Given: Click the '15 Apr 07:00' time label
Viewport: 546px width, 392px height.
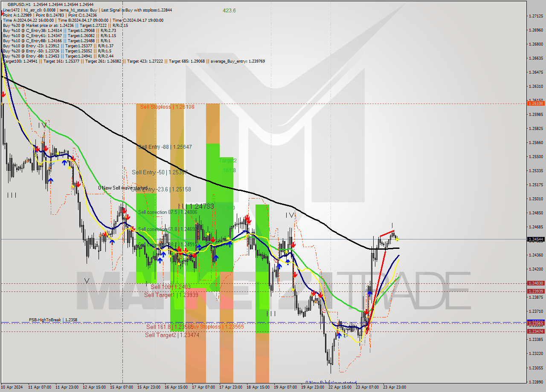Looking at the screenshot, I should 122,388.
